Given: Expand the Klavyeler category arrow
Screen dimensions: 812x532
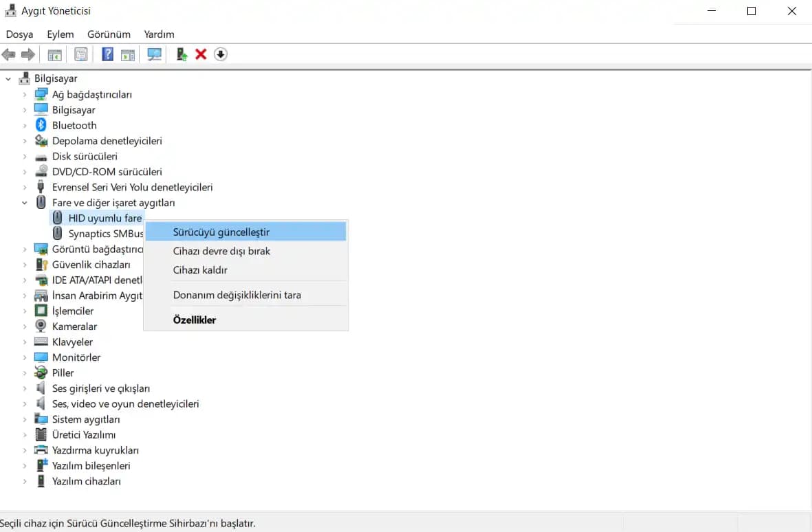Looking at the screenshot, I should [25, 342].
